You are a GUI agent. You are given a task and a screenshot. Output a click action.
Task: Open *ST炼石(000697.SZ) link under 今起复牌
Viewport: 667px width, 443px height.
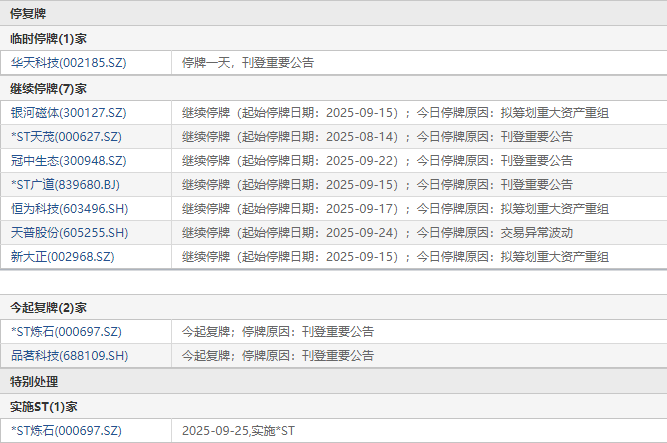66,332
